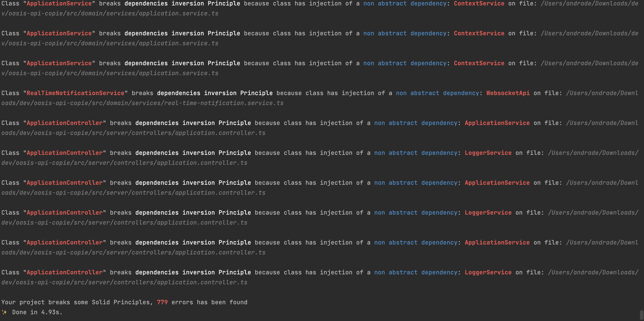Click the terminal scrollbar thumb

pos(642,315)
